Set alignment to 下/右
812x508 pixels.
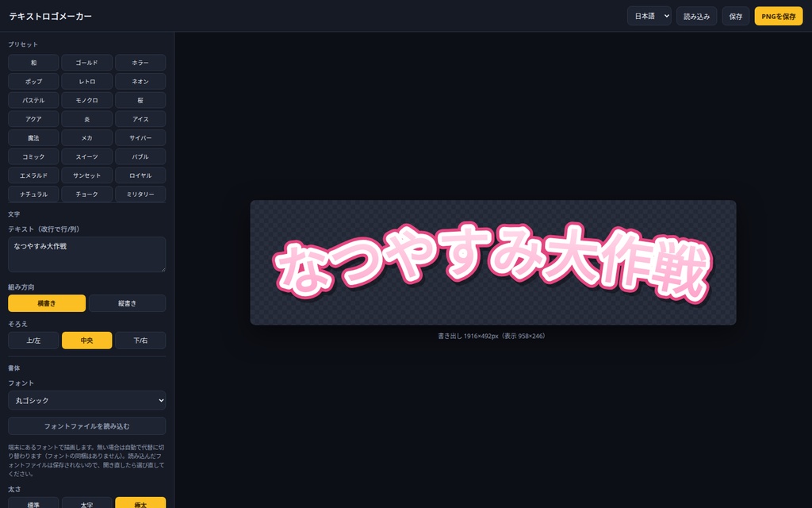pyautogui.click(x=140, y=341)
